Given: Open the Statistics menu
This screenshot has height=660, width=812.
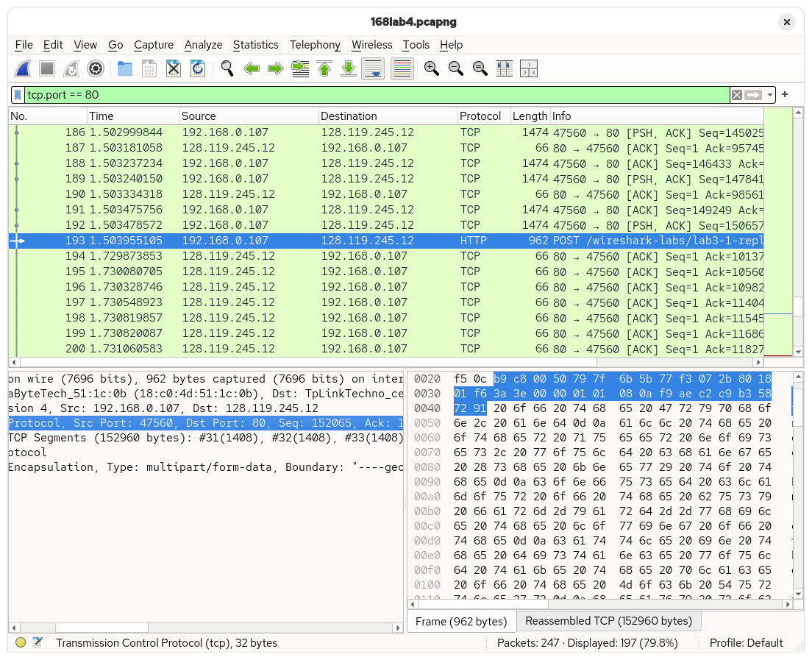Looking at the screenshot, I should coord(255,45).
